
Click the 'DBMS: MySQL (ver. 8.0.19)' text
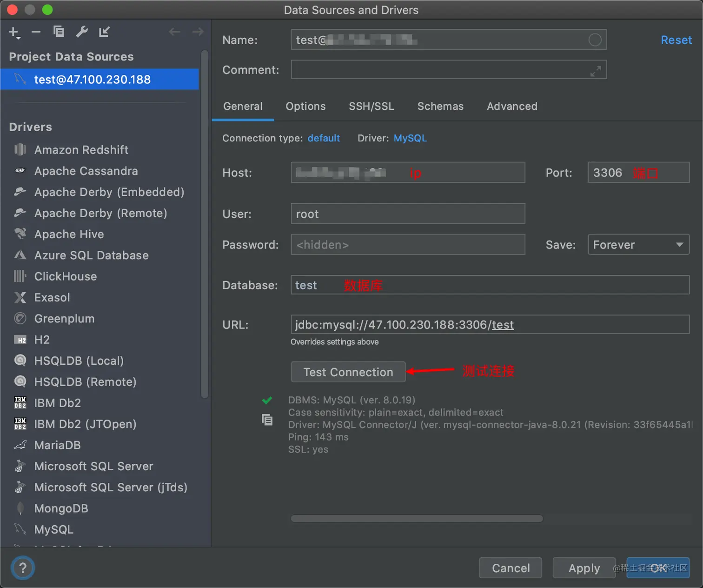click(x=351, y=400)
